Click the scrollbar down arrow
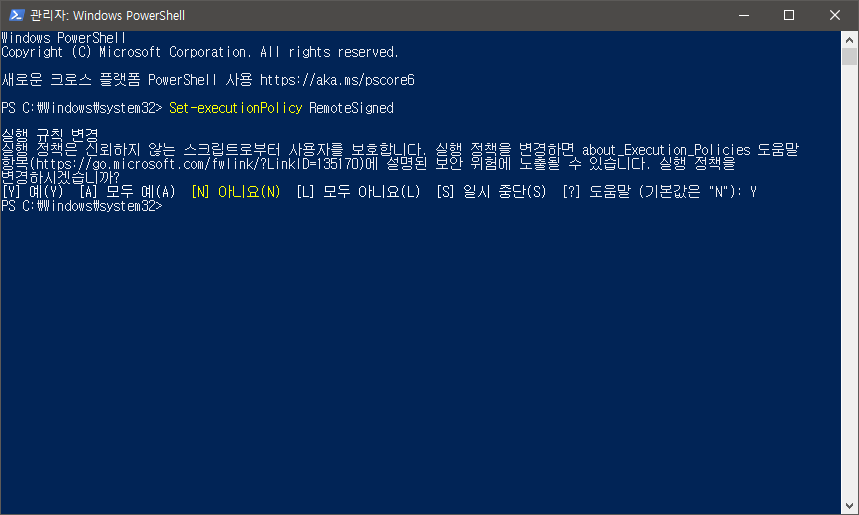 point(850,506)
